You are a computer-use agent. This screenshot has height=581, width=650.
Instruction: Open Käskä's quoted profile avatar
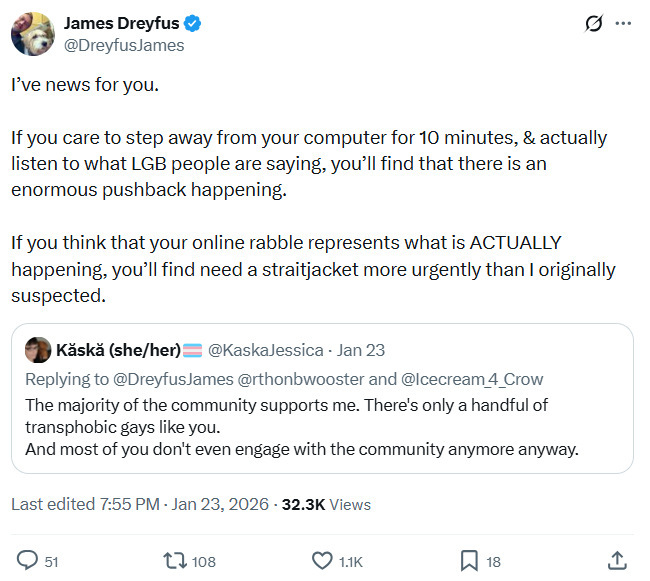(x=38, y=350)
